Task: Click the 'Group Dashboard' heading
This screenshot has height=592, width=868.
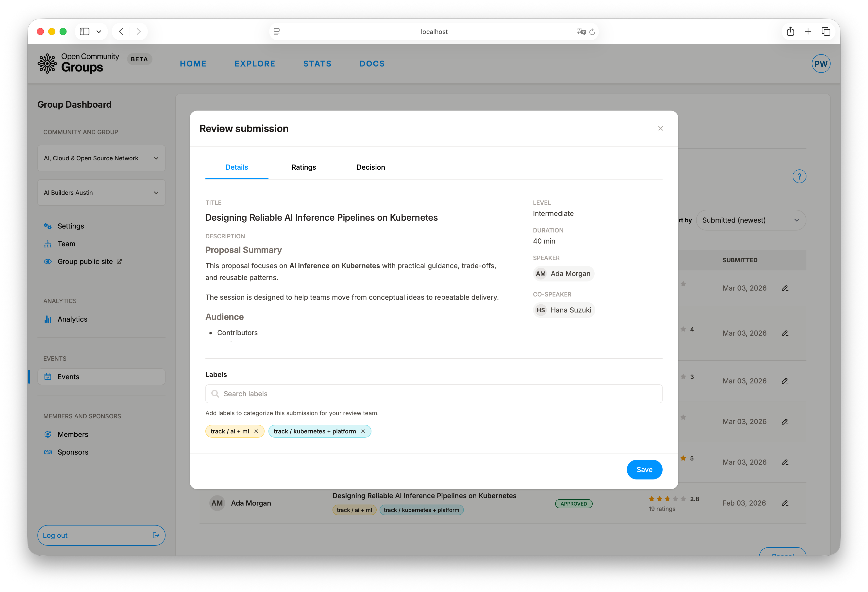Action: pos(74,105)
